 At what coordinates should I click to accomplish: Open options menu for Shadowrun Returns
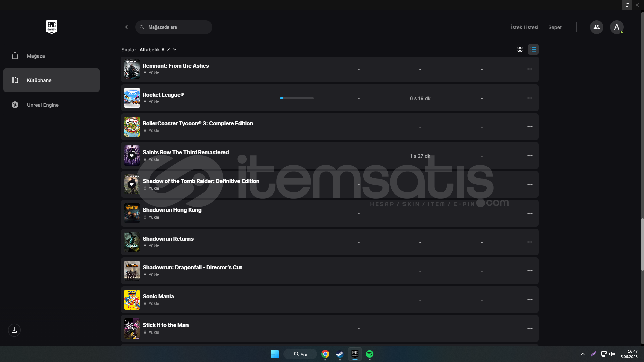530,242
